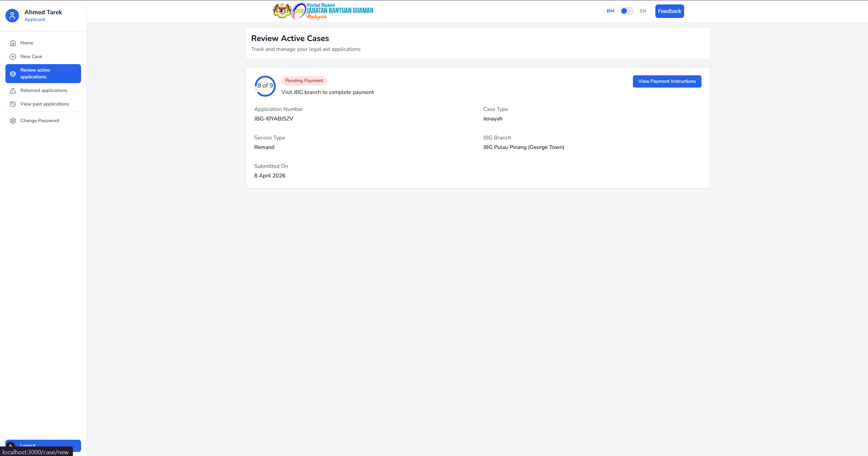This screenshot has width=868, height=456.
Task: Click the 8 of 9 progress circle
Action: [x=265, y=86]
